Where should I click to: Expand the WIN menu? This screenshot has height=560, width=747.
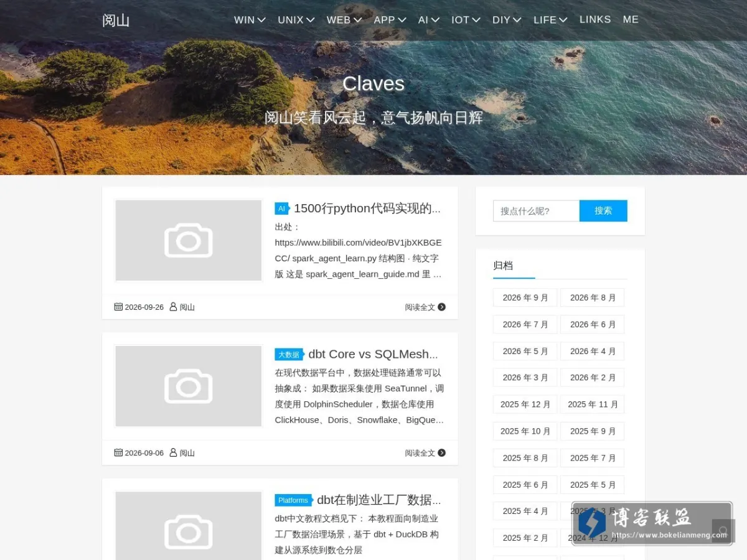pos(250,20)
